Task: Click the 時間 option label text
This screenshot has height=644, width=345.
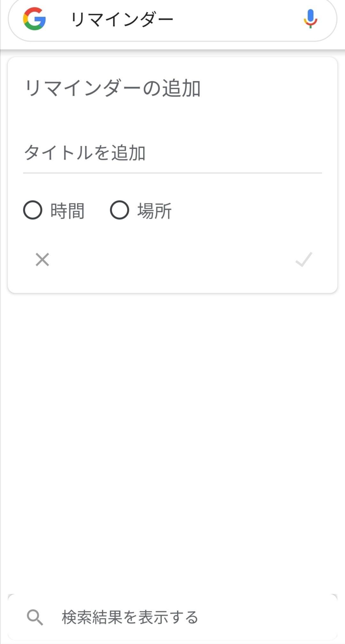Action: [x=67, y=211]
